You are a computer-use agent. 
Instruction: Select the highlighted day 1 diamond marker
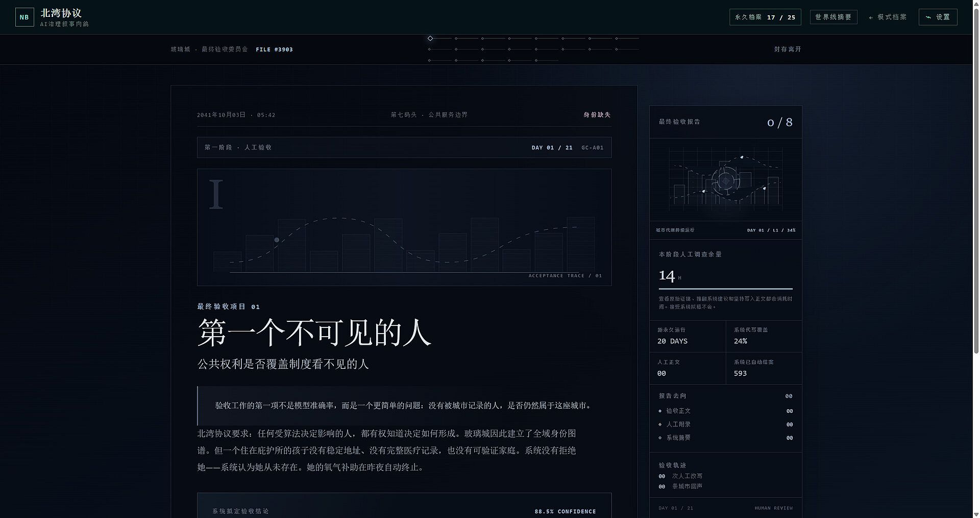point(430,38)
